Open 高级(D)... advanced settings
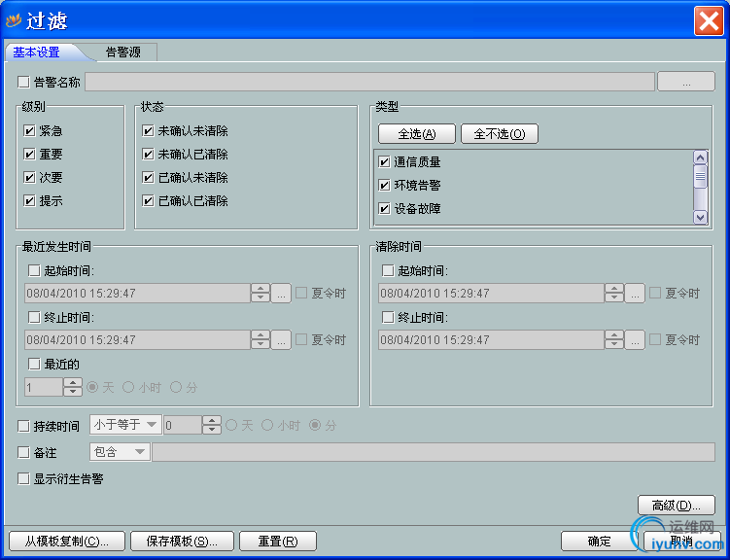The height and width of the screenshot is (560, 730). pyautogui.click(x=676, y=506)
